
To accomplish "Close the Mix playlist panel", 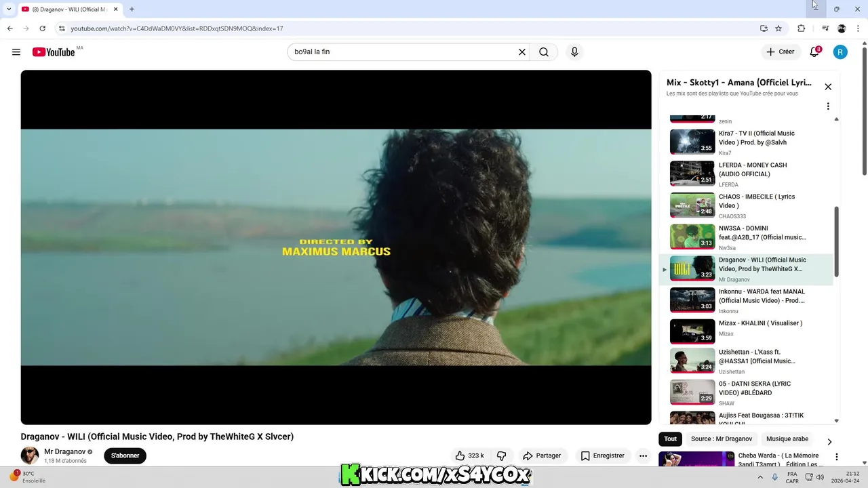I will 828,87.
